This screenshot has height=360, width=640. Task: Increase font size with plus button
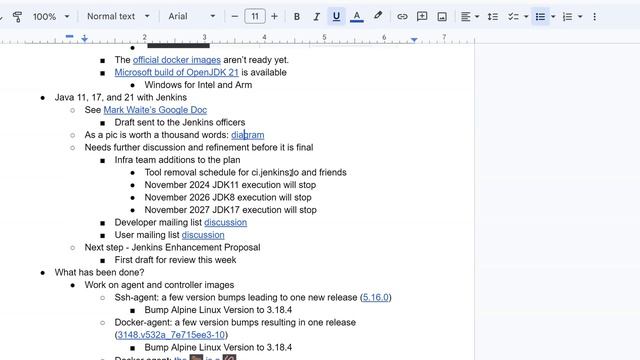(x=274, y=17)
